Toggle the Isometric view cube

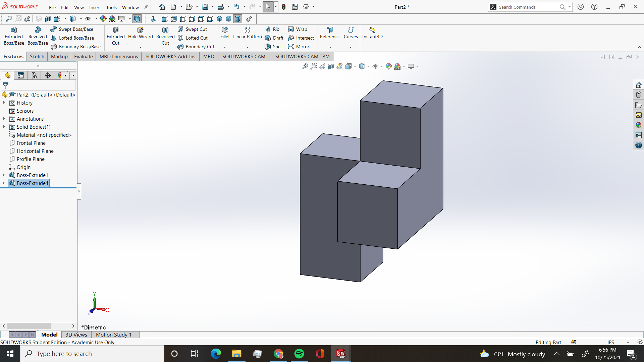pos(220,19)
